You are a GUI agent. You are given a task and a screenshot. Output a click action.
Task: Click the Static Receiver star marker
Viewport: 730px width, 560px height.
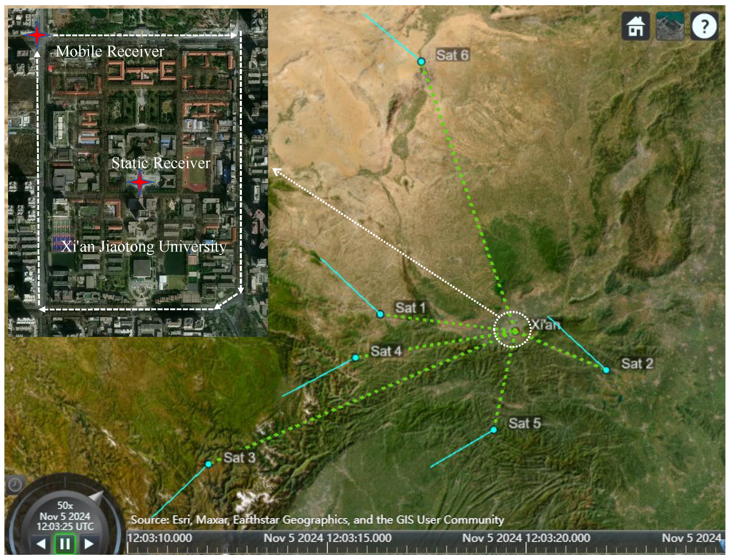[x=140, y=182]
